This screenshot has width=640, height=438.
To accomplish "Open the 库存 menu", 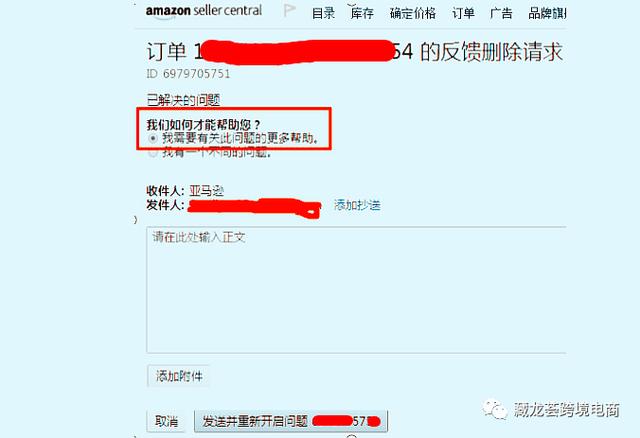I will 362,13.
